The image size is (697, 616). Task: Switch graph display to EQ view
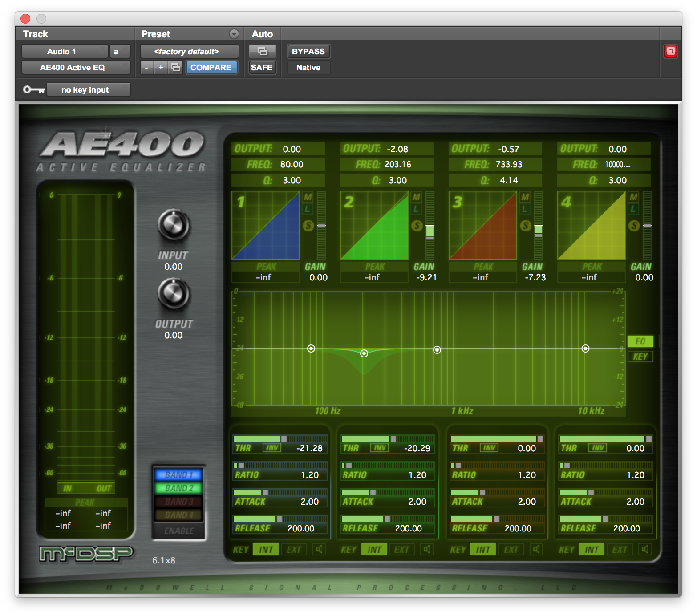point(640,341)
